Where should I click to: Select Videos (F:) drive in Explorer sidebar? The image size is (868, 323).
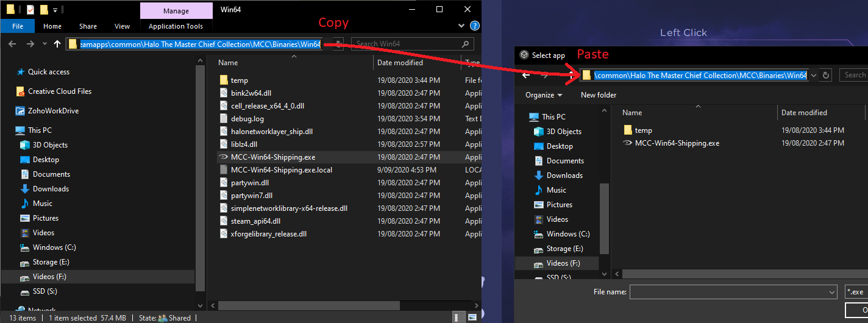coord(49,277)
